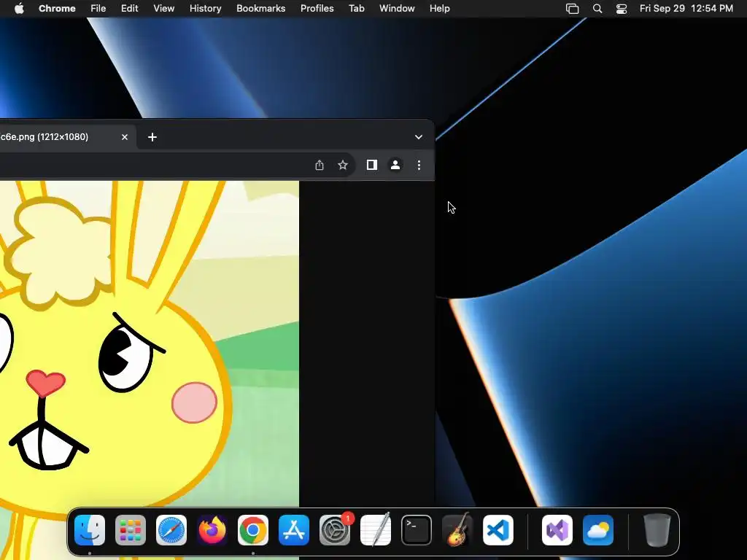Launch GarageBand from the Dock

(x=457, y=530)
